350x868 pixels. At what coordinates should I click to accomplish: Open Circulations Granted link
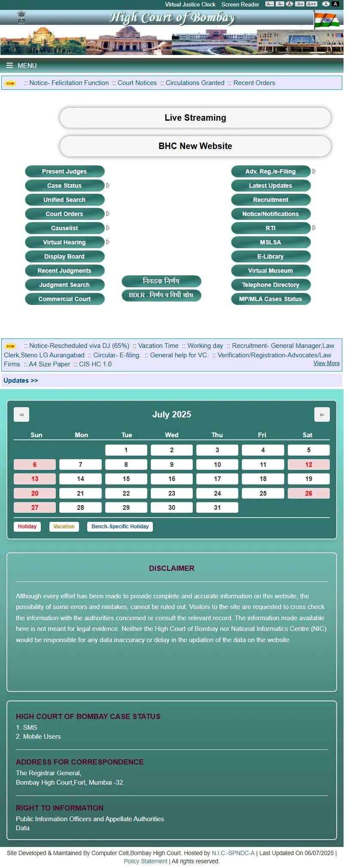coord(195,83)
